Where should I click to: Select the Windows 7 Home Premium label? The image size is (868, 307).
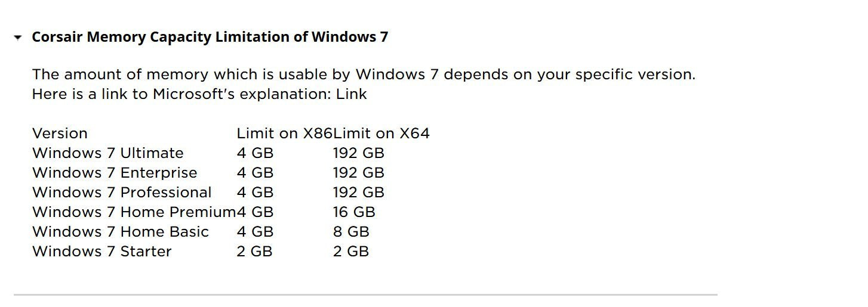click(x=134, y=212)
